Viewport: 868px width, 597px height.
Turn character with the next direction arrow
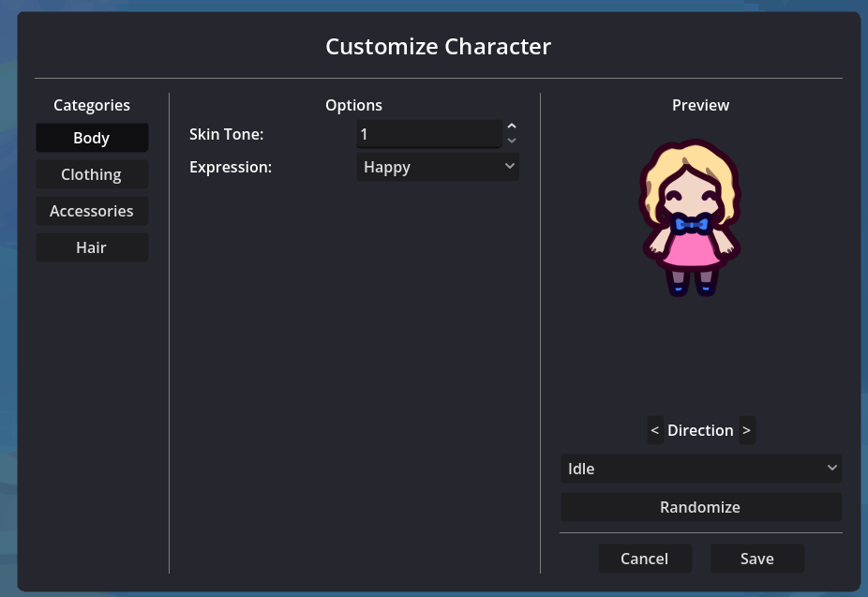(746, 429)
